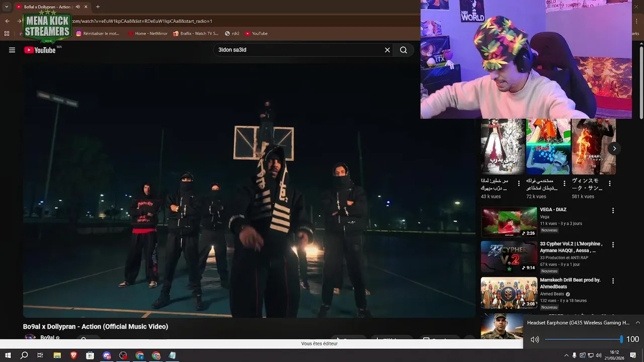The image size is (644, 362).
Task: Go back with the browser back arrow
Action: tap(7, 21)
